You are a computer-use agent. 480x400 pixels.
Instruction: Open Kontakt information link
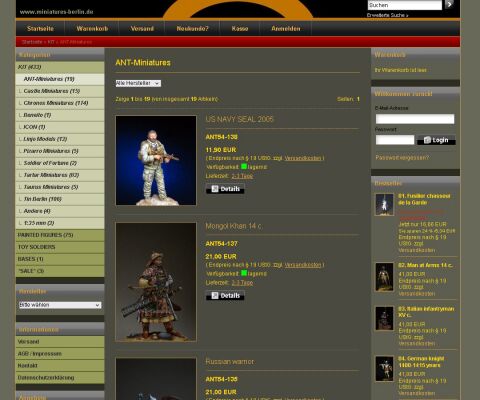[x=60, y=366]
